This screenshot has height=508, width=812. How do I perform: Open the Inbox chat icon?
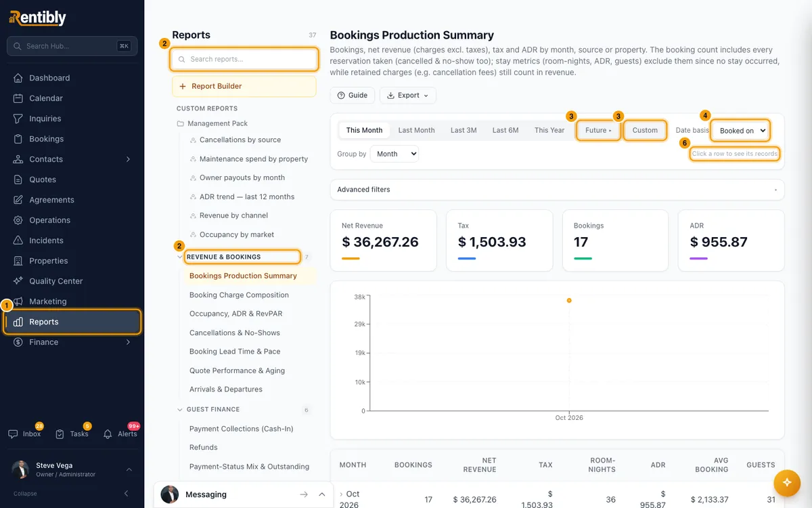pos(13,434)
